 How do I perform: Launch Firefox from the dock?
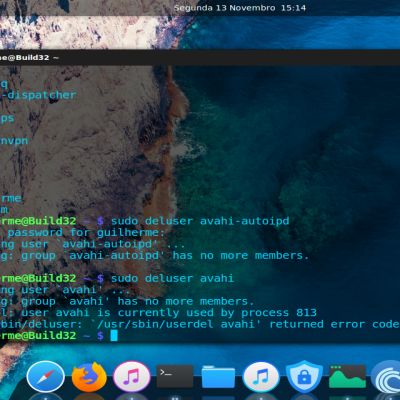point(89,377)
